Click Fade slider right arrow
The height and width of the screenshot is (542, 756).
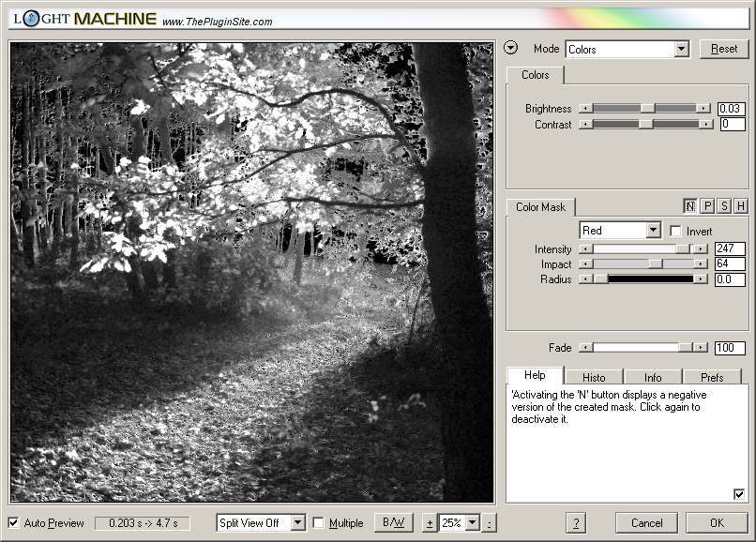(700, 348)
